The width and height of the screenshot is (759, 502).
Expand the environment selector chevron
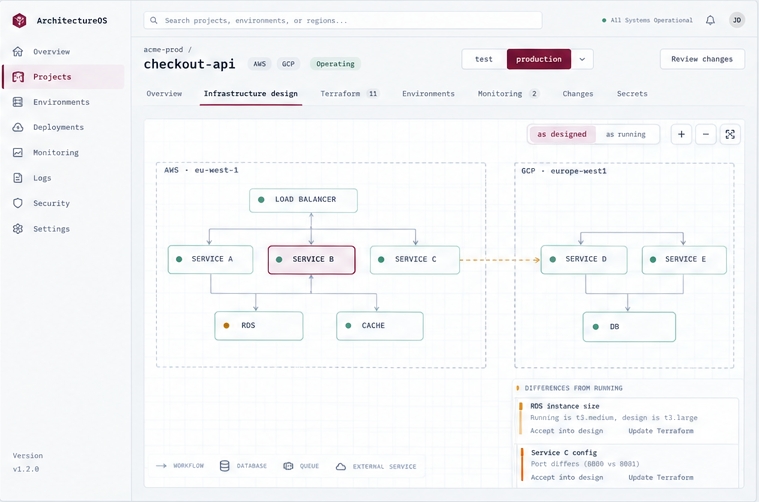click(x=582, y=59)
